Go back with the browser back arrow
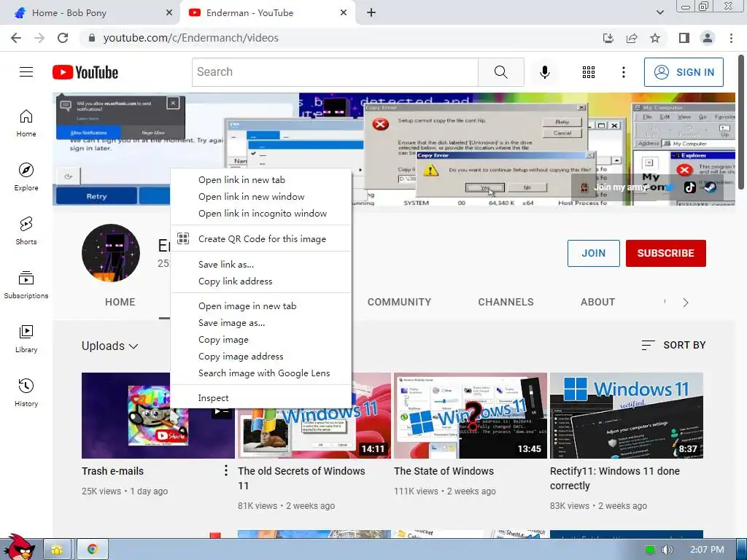Viewport: 747px width, 560px height. click(x=16, y=38)
